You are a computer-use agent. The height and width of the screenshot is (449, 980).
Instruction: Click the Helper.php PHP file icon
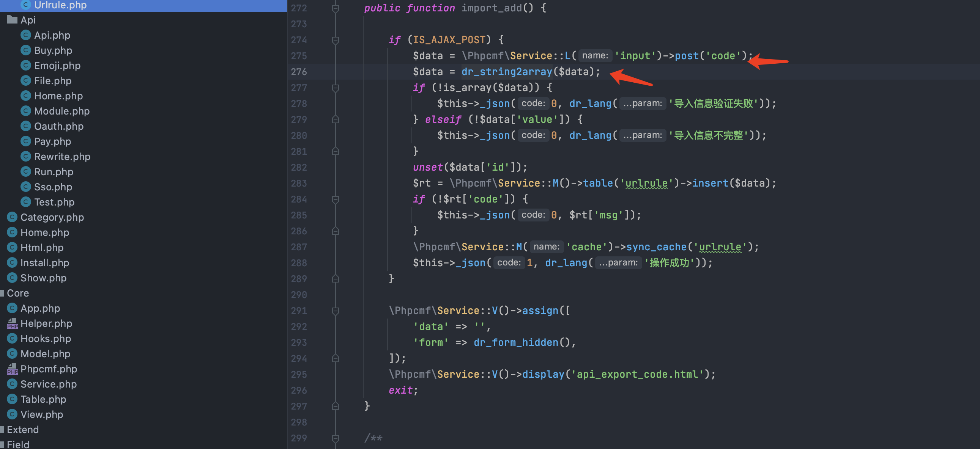tap(12, 323)
